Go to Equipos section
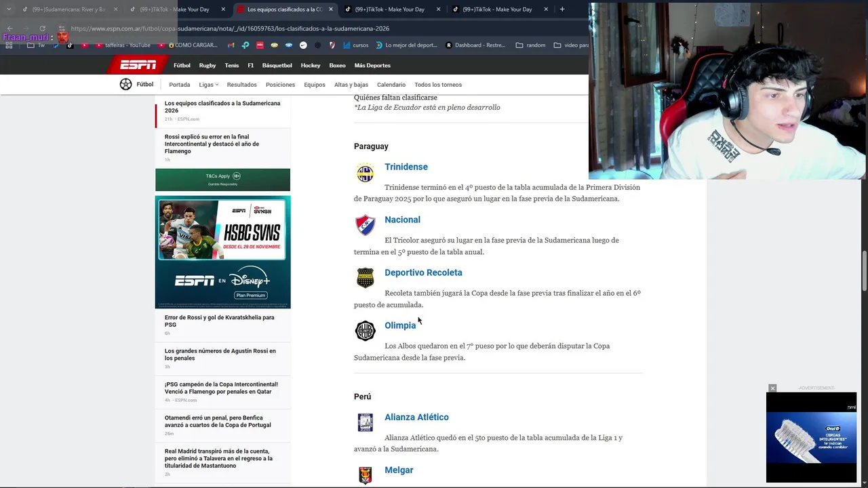 click(315, 85)
